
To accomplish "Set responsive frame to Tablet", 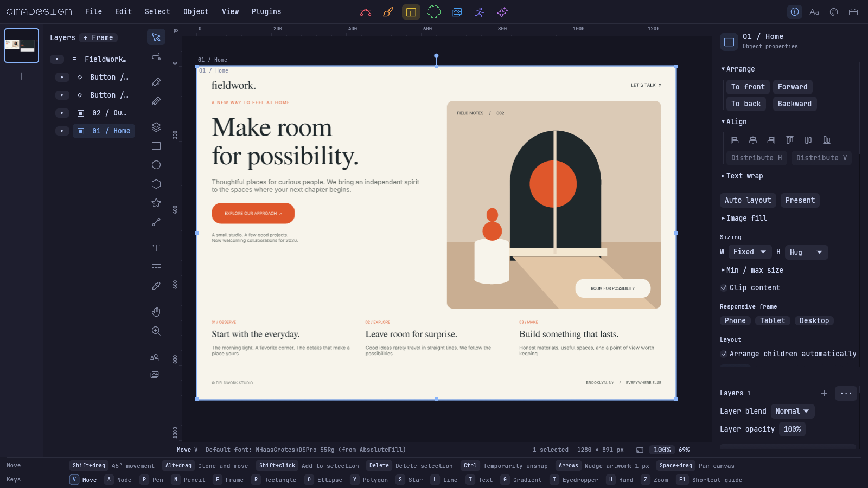I will click(x=773, y=321).
